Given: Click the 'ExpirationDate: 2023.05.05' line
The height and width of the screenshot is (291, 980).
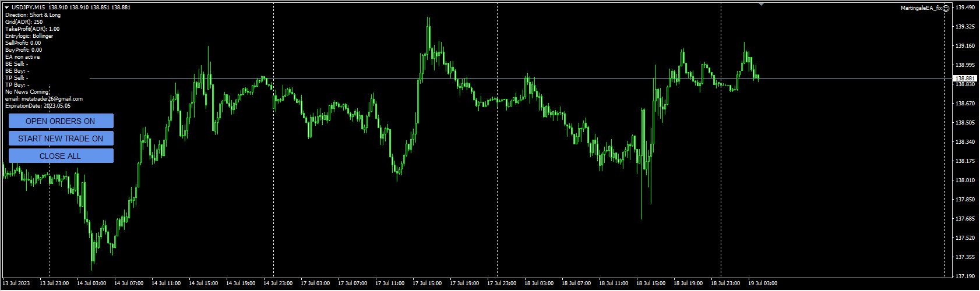Looking at the screenshot, I should pyautogui.click(x=38, y=106).
